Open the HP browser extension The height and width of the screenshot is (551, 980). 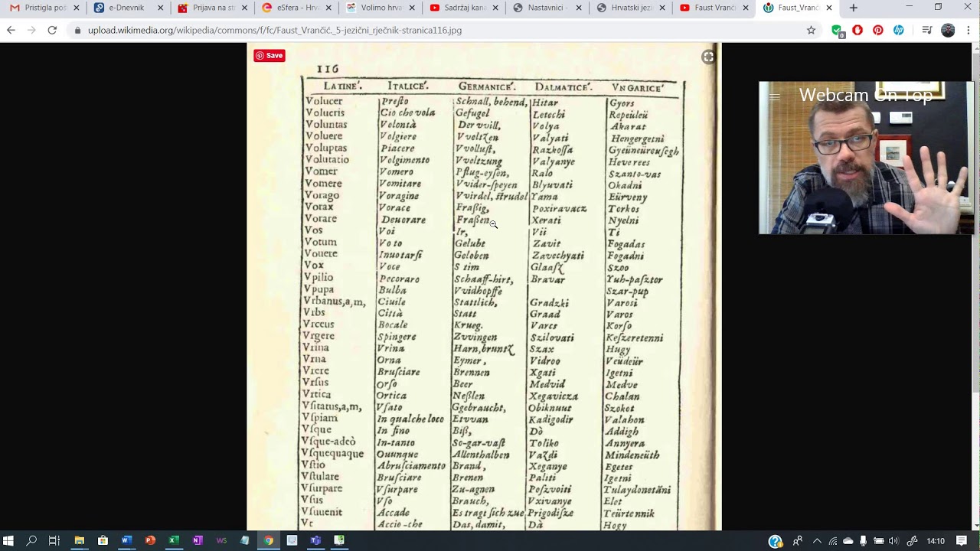(899, 30)
